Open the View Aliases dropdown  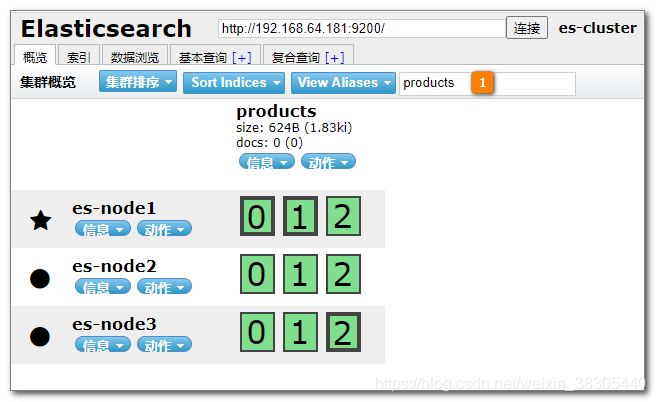click(x=343, y=82)
